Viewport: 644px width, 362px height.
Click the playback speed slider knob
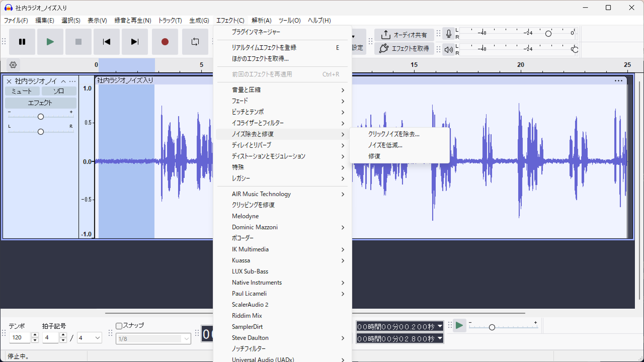tap(492, 327)
